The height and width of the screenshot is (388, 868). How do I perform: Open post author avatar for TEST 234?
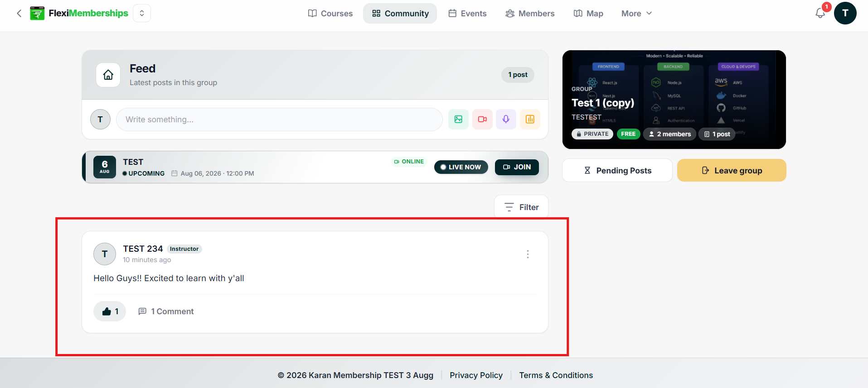click(105, 254)
